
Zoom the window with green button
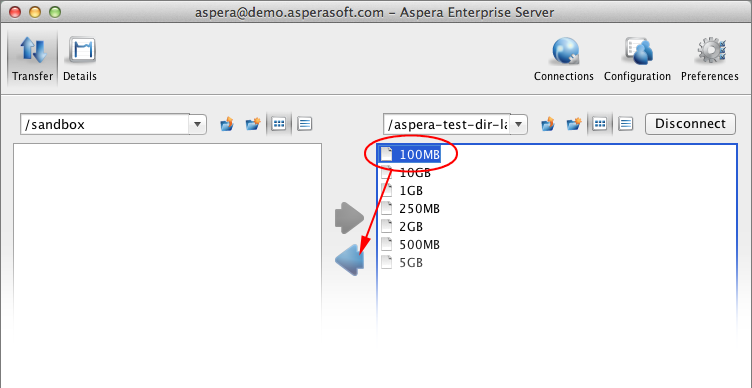(x=55, y=12)
